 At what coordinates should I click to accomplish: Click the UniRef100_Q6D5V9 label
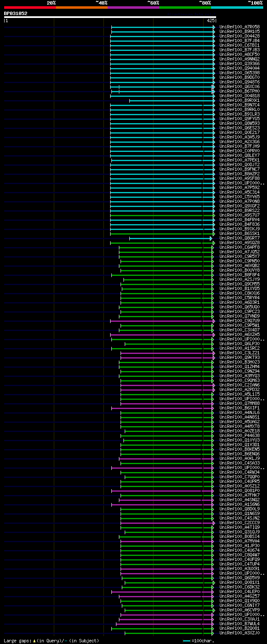239,578
